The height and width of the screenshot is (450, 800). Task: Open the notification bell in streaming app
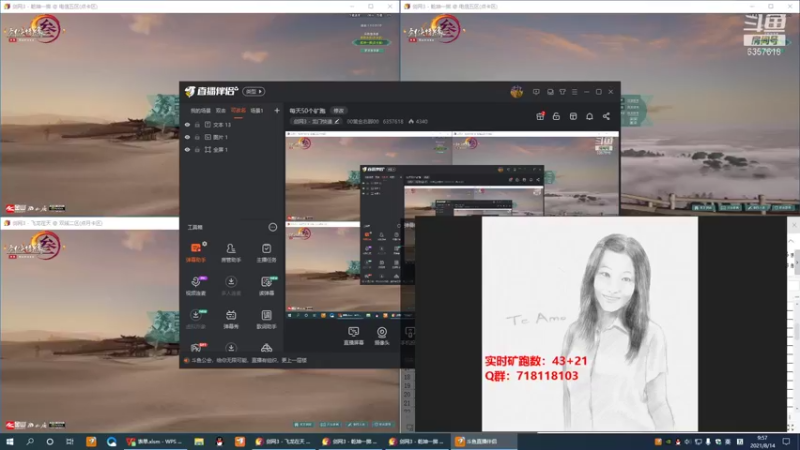[x=589, y=116]
